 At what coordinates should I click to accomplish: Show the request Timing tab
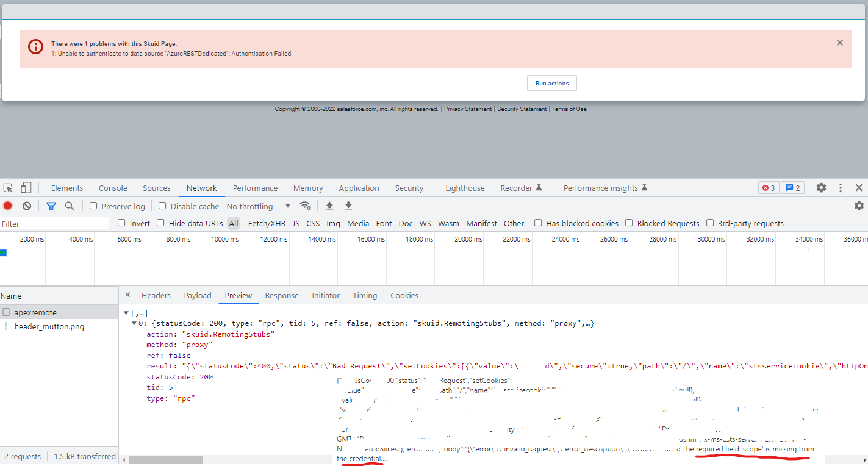point(365,295)
